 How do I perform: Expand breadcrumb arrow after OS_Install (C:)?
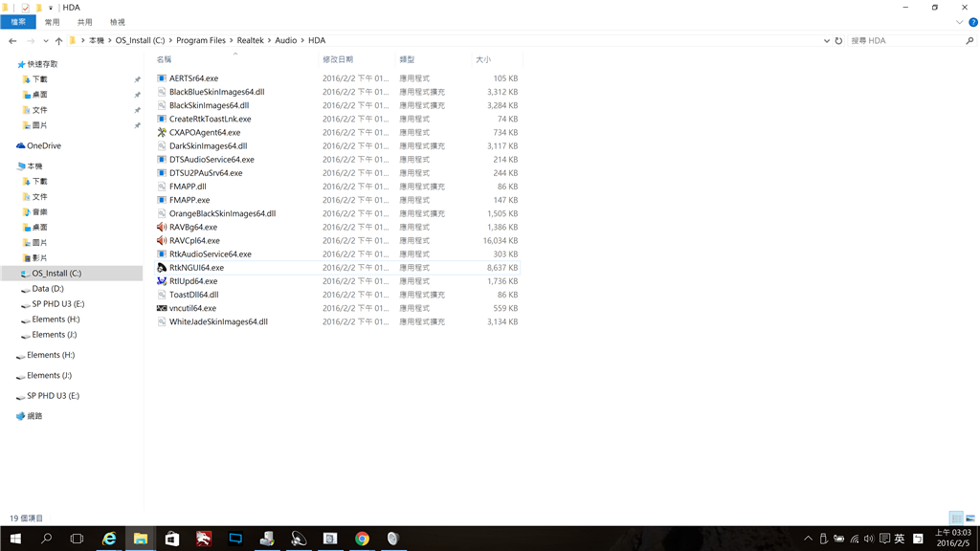pos(170,40)
